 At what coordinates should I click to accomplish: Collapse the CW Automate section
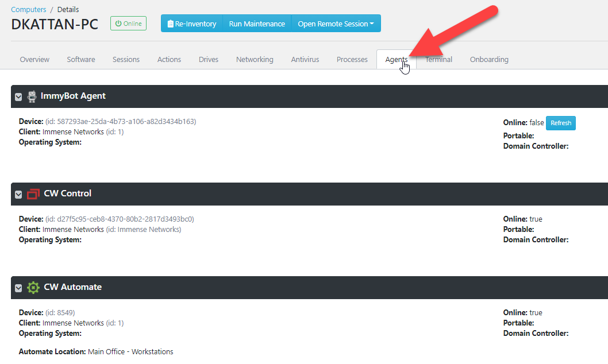click(18, 288)
